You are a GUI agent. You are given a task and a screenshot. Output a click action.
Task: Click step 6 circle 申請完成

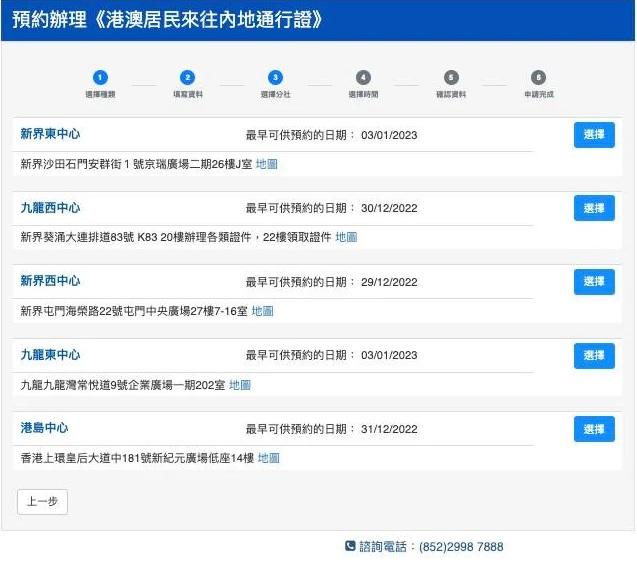click(x=538, y=77)
